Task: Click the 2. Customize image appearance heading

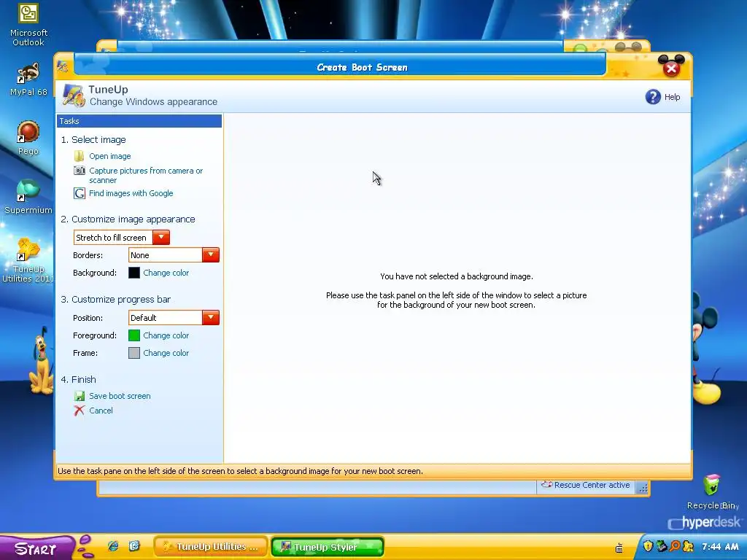Action: (x=128, y=219)
